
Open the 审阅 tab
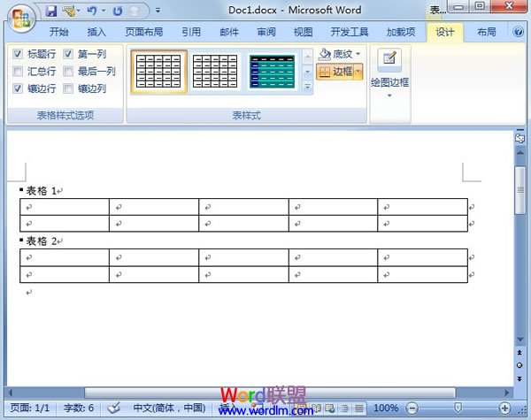266,32
